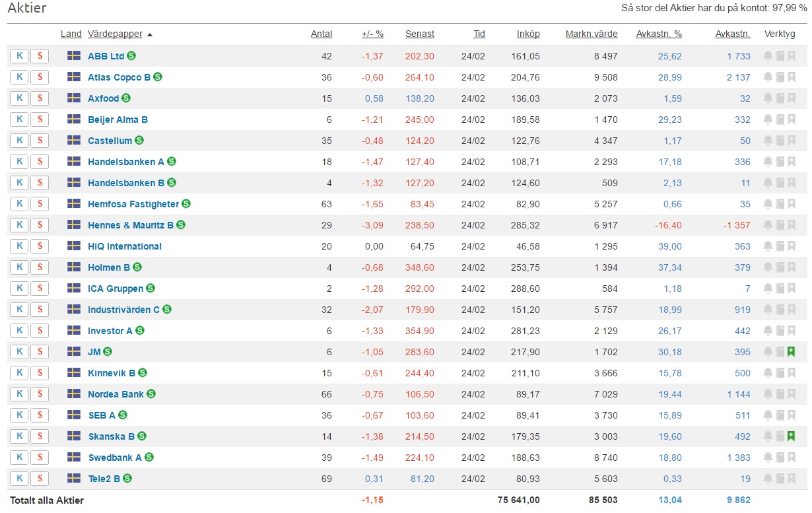The width and height of the screenshot is (812, 513).
Task: Click Hennes & Mauritz B return -1 357
Action: click(737, 225)
